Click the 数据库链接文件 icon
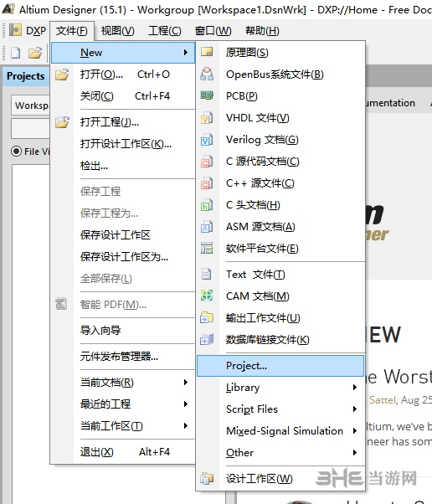The image size is (432, 504). point(207,339)
